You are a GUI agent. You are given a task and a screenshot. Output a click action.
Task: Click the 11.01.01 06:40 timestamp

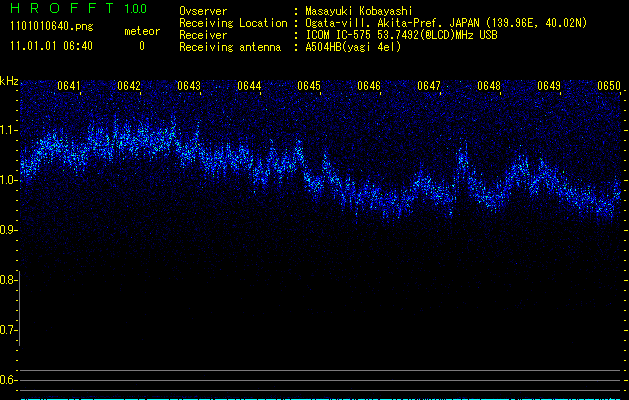pos(50,46)
